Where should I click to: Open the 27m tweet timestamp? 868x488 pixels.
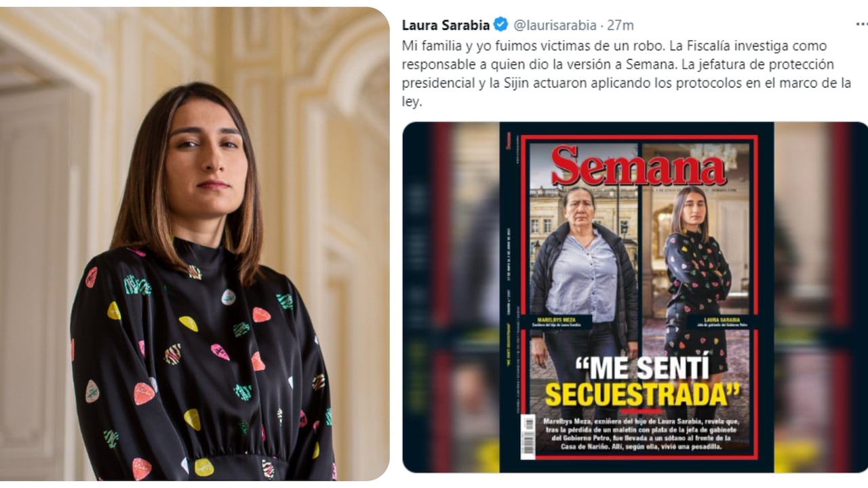click(620, 25)
